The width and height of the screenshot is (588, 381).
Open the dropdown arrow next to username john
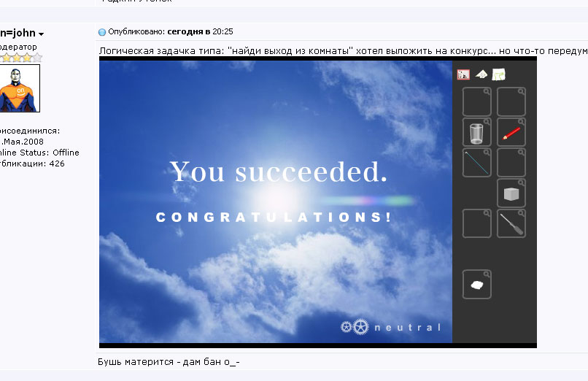pos(42,34)
